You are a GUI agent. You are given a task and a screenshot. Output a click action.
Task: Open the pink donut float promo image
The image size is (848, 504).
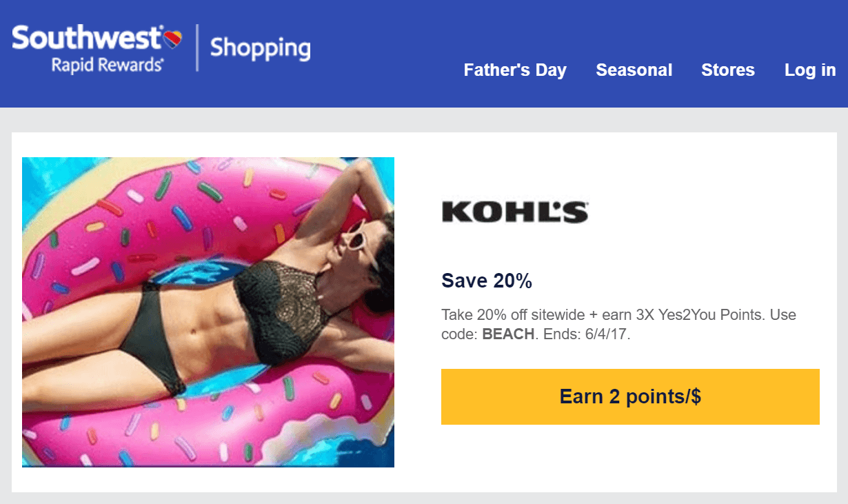pyautogui.click(x=208, y=312)
